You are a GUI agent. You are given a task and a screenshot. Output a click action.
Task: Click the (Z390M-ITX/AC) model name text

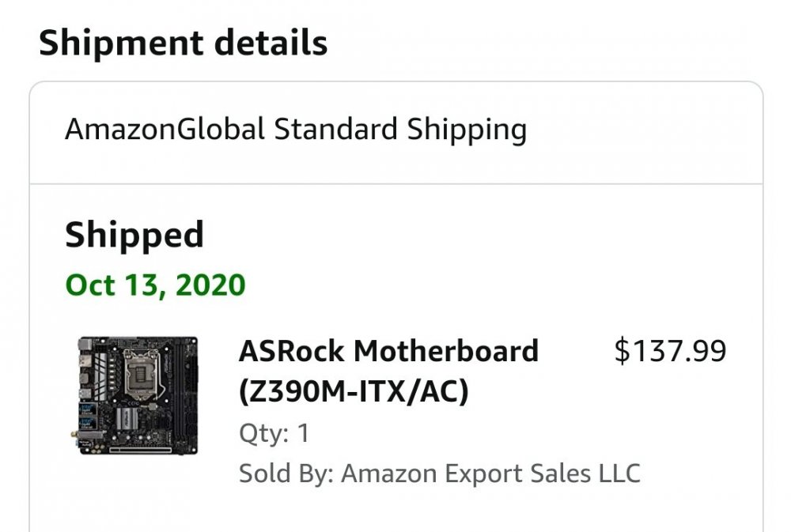tap(354, 391)
